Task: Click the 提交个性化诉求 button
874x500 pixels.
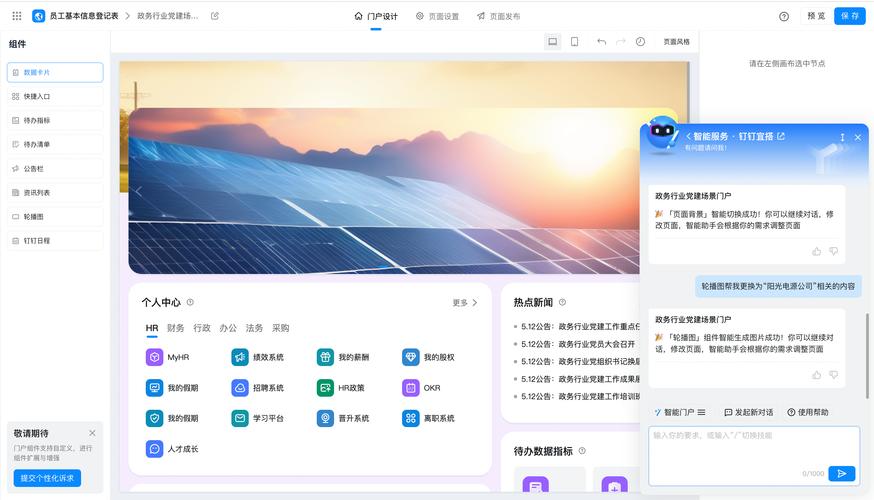Action: 47,478
